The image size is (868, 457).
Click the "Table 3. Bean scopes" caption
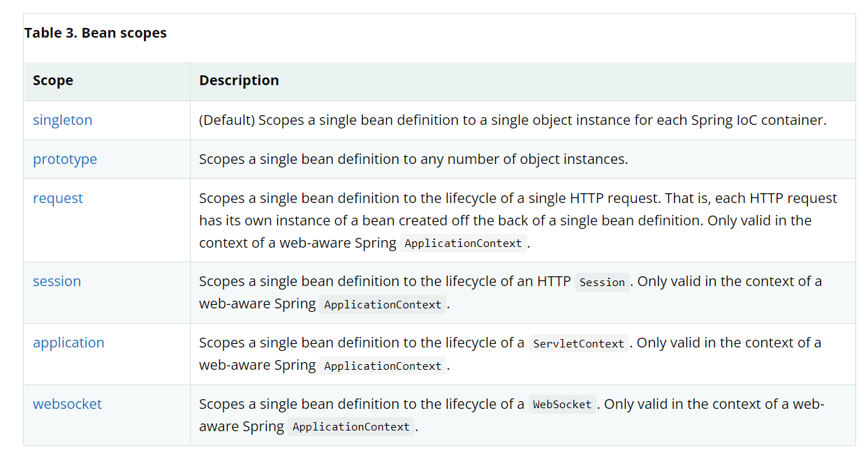pyautogui.click(x=96, y=33)
